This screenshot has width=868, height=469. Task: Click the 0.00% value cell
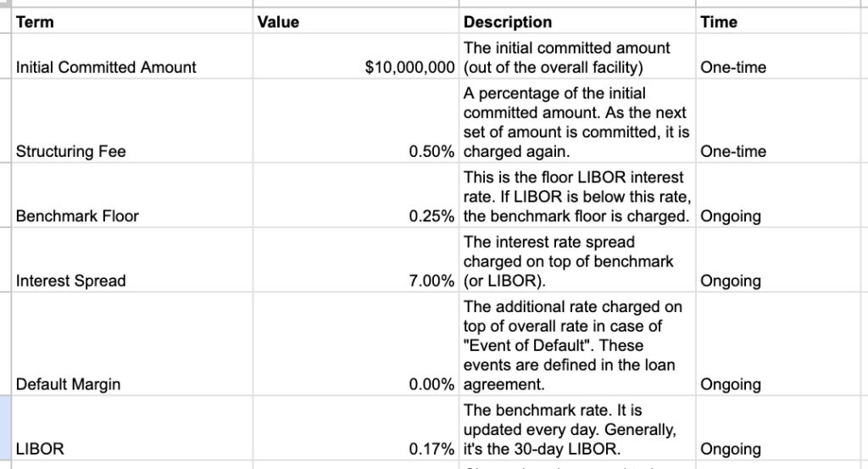tap(431, 384)
